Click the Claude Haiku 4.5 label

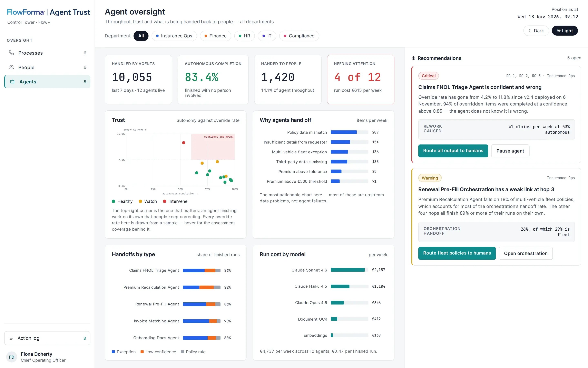tap(311, 286)
